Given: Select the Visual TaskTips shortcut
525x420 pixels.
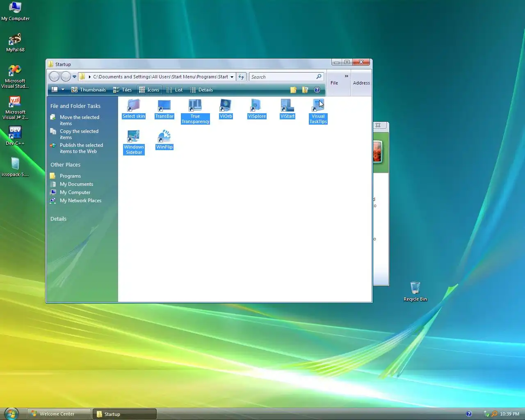Looking at the screenshot, I should [x=318, y=112].
